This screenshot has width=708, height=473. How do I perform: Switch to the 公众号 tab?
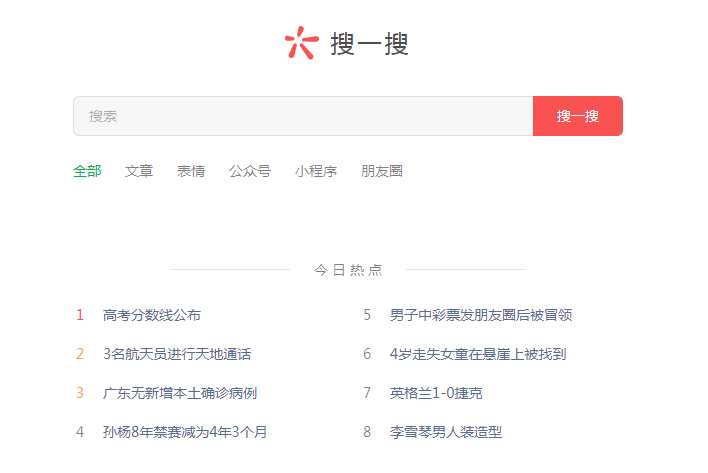tap(250, 171)
